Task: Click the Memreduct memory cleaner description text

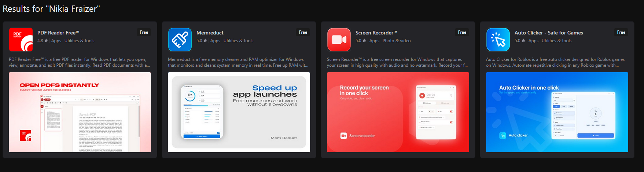Action: (x=238, y=62)
